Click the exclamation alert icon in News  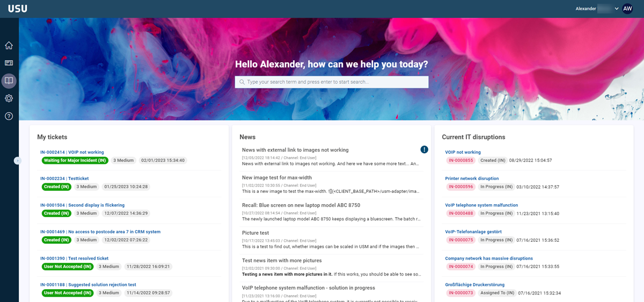(424, 149)
